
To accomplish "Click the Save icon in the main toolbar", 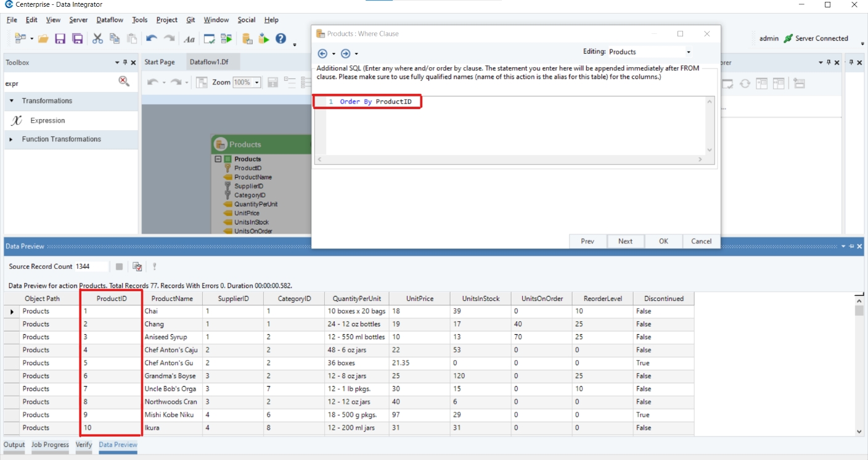I will (60, 39).
